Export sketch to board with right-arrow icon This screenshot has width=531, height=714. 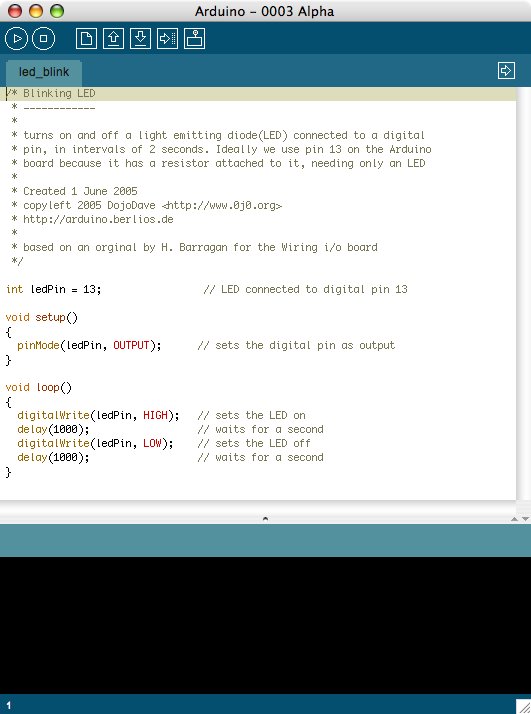(167, 39)
